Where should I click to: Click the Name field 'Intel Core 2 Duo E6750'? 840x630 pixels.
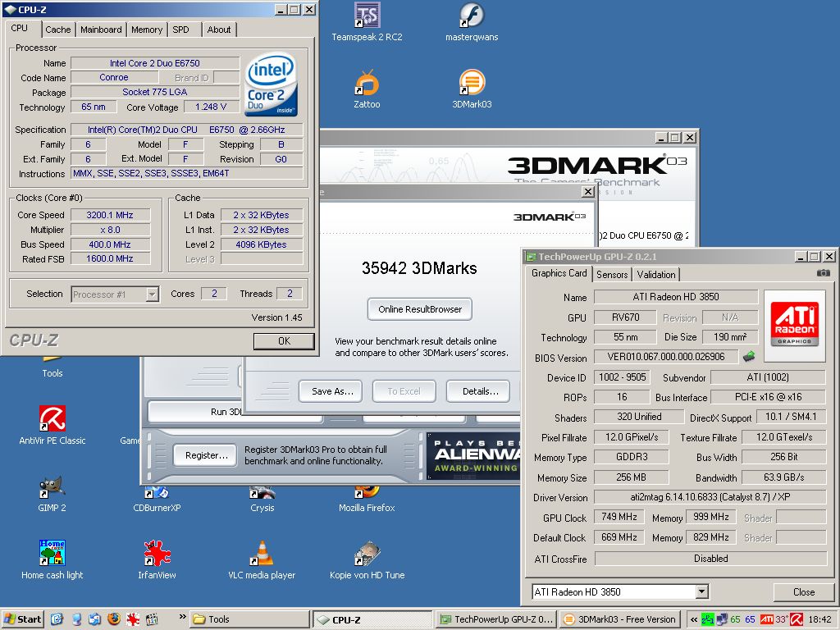[155, 63]
